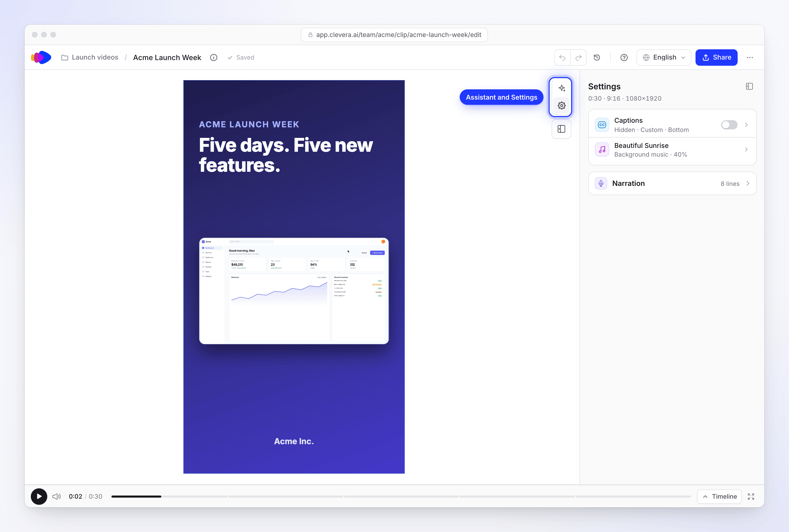Select the Settings gear icon
The width and height of the screenshot is (789, 532).
coord(562,106)
